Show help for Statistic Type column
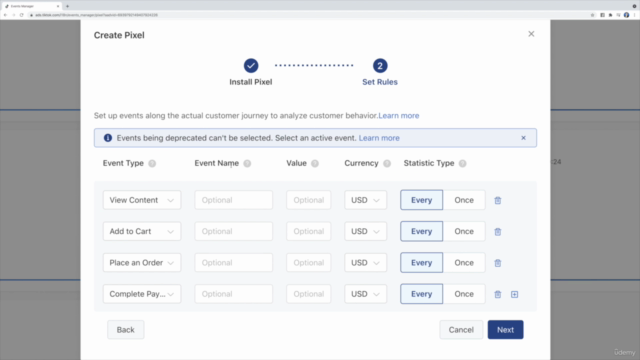The height and width of the screenshot is (360, 640). click(x=462, y=163)
